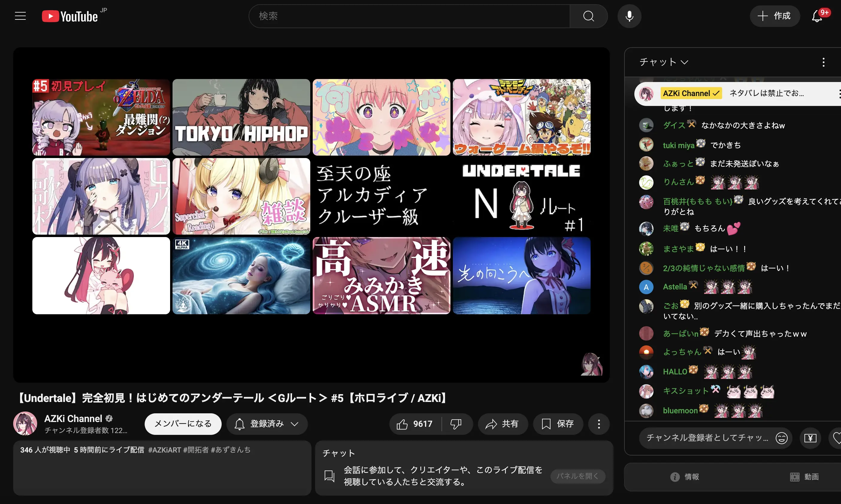Click よっちゃん avatar in chat

[646, 352]
